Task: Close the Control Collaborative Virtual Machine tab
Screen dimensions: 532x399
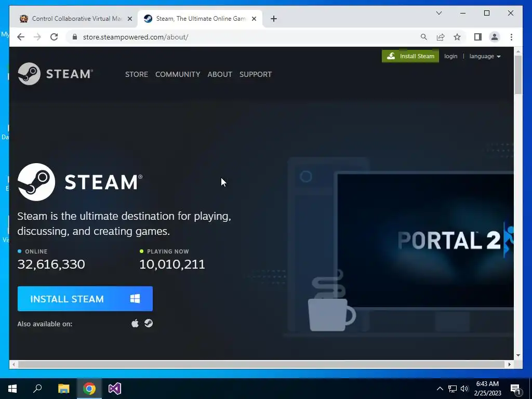Action: (x=129, y=19)
